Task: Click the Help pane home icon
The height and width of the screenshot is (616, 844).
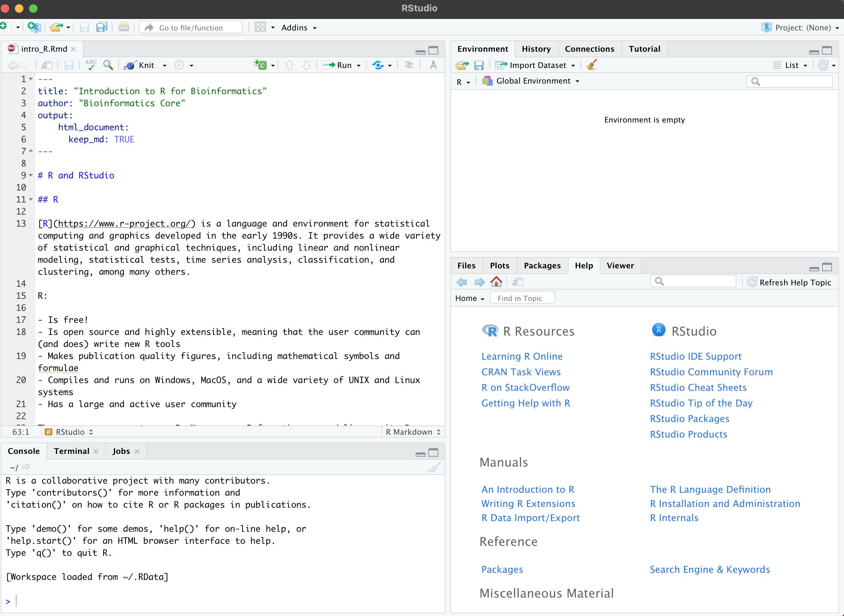Action: 496,281
